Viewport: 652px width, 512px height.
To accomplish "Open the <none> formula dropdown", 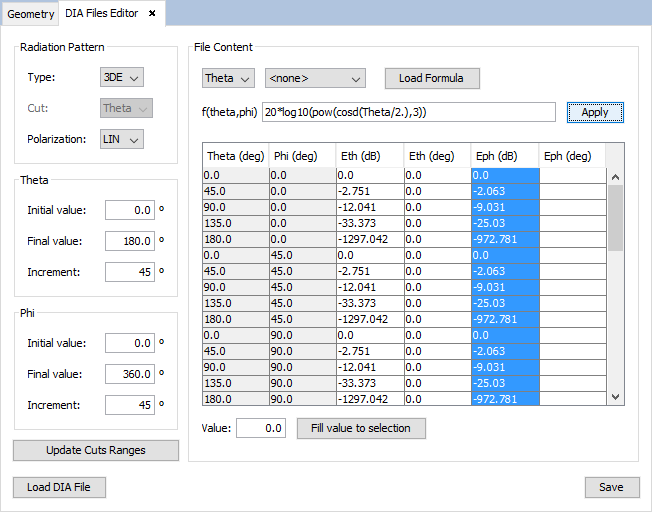I will click(314, 78).
